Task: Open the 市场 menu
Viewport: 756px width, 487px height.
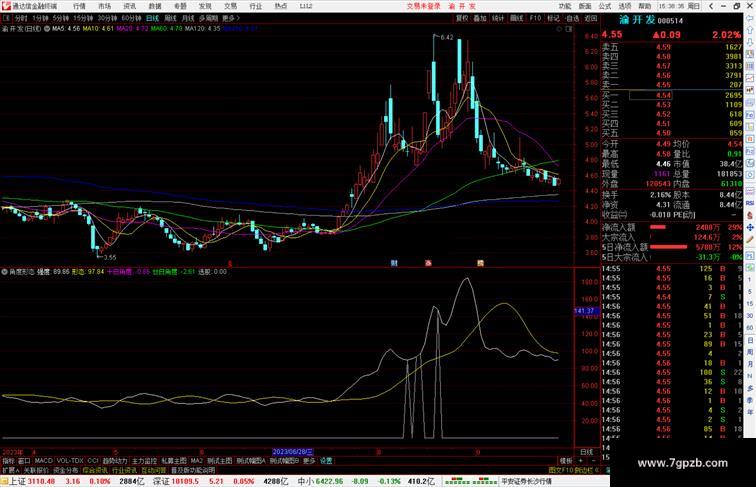Action: click(104, 6)
